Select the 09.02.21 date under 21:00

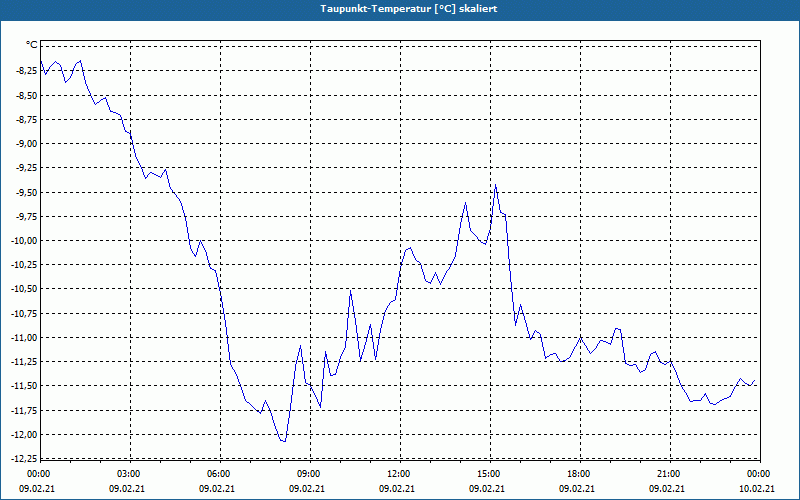tap(667, 489)
